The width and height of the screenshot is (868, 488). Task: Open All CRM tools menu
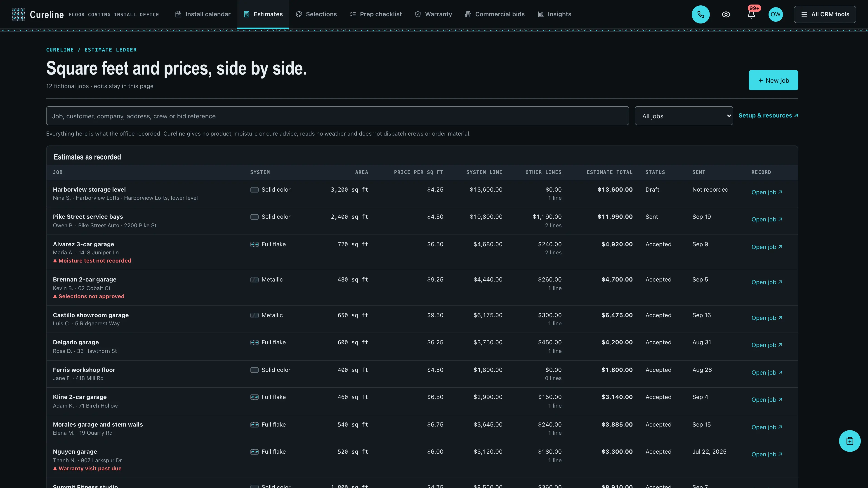825,14
